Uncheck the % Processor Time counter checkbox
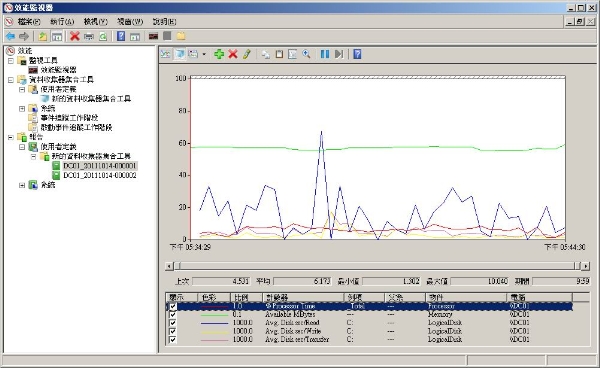 [x=173, y=306]
